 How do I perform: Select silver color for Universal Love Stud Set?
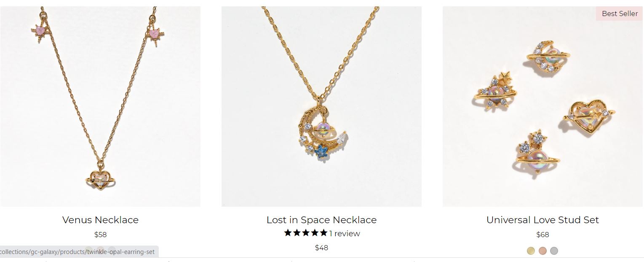[554, 251]
